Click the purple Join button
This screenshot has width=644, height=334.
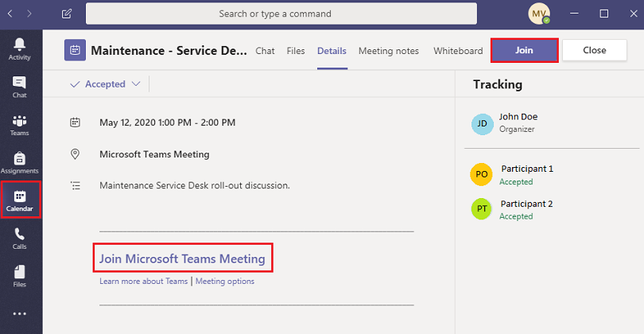click(524, 50)
